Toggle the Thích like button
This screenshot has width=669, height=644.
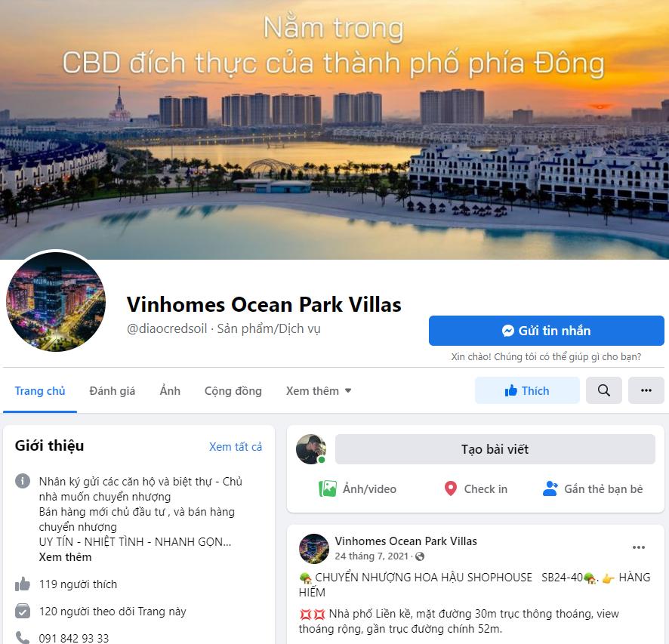point(527,390)
